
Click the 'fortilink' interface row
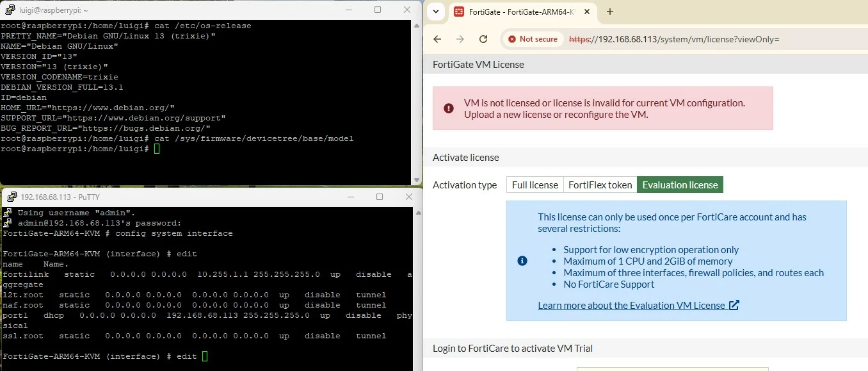click(x=207, y=279)
